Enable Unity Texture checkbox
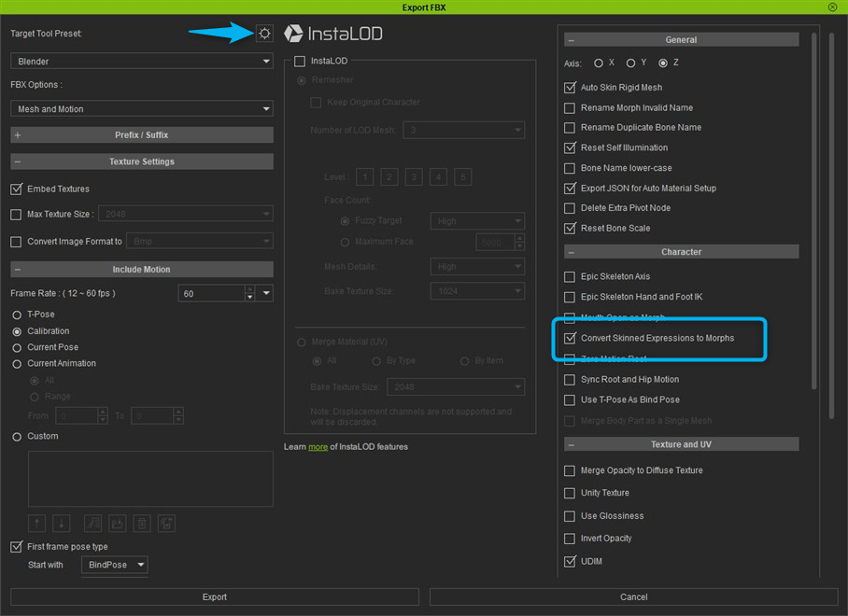Image resolution: width=848 pixels, height=616 pixels. (570, 493)
